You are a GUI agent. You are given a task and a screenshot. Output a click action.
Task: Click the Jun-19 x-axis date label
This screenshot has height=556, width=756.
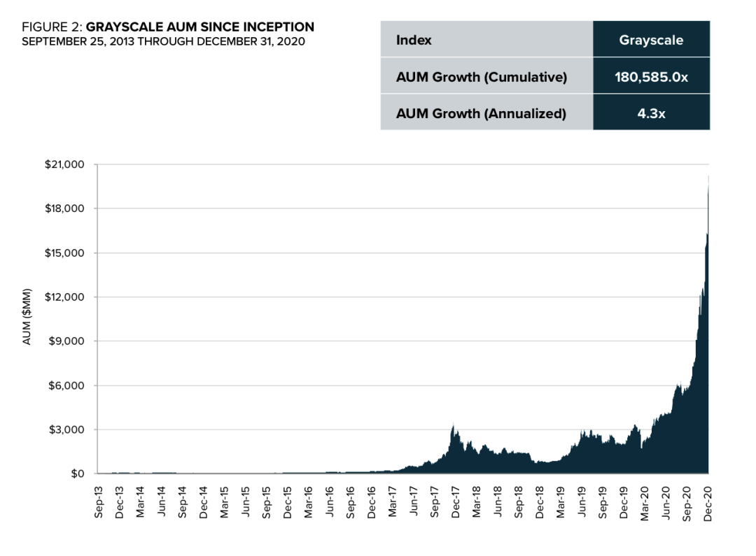(x=582, y=502)
